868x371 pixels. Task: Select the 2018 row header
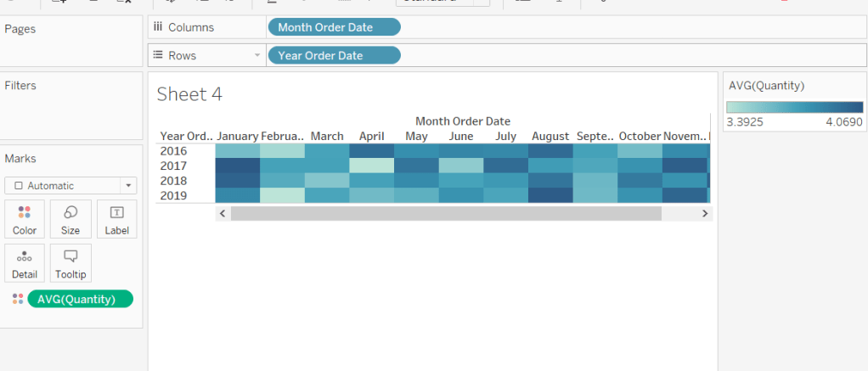click(x=173, y=181)
